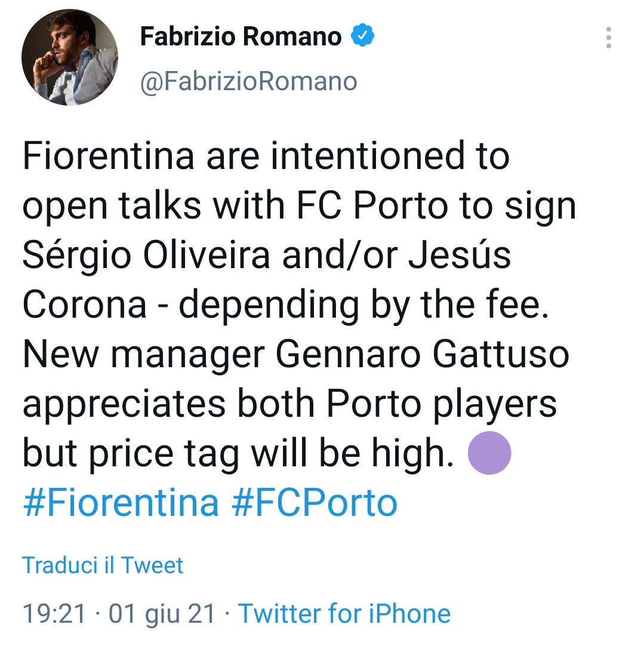Select the display name Fabrizio Romano
This screenshot has width=644, height=652.
239,36
